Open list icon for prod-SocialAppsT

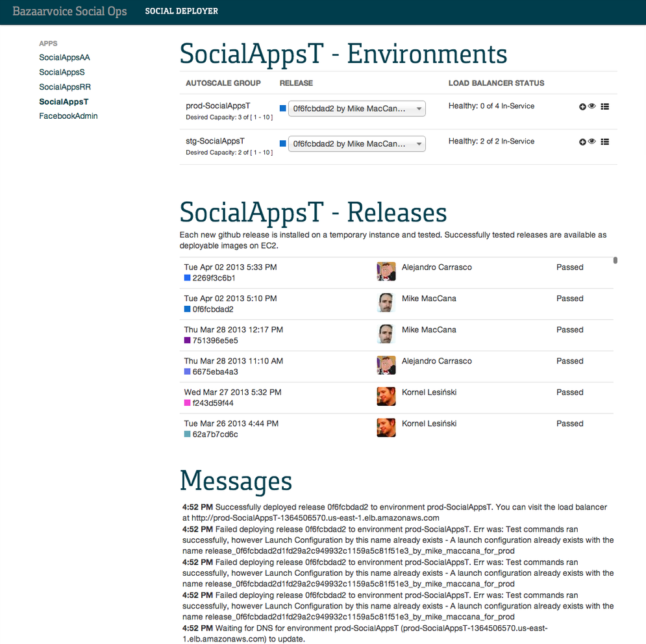coord(605,106)
